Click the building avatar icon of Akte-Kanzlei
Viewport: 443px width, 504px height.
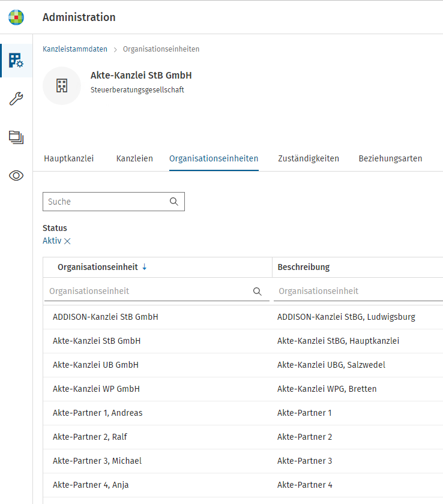pyautogui.click(x=62, y=86)
